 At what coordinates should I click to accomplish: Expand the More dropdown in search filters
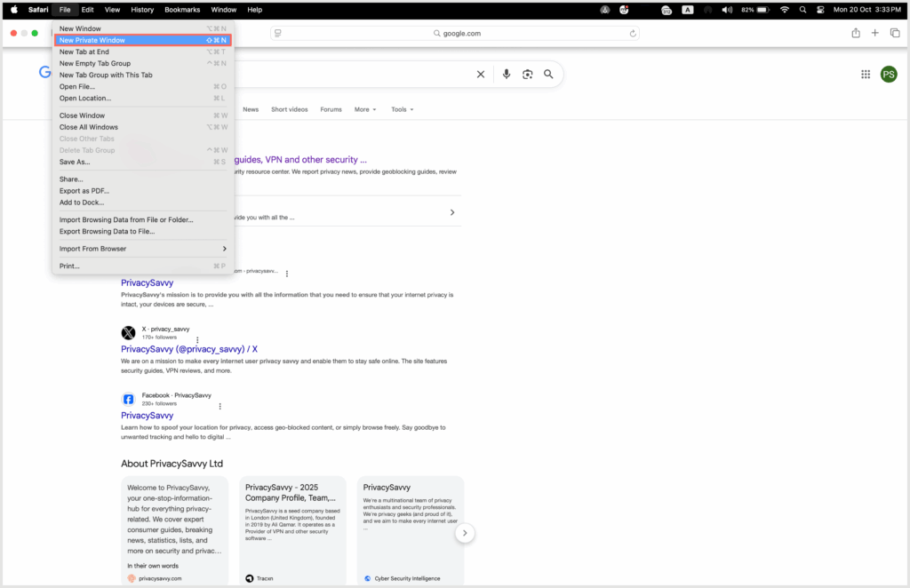[x=365, y=109]
